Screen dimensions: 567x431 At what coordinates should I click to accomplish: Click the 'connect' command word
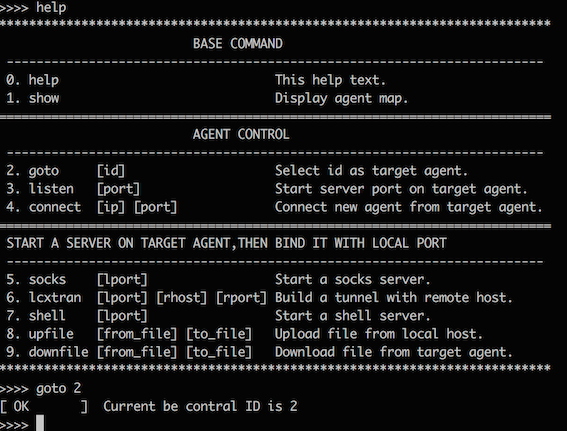(55, 207)
